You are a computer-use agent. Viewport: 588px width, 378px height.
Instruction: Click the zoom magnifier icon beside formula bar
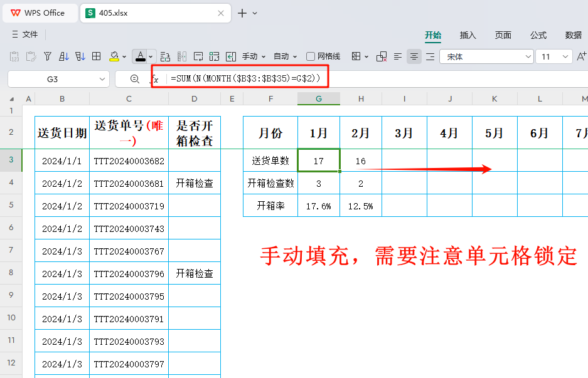pos(135,79)
